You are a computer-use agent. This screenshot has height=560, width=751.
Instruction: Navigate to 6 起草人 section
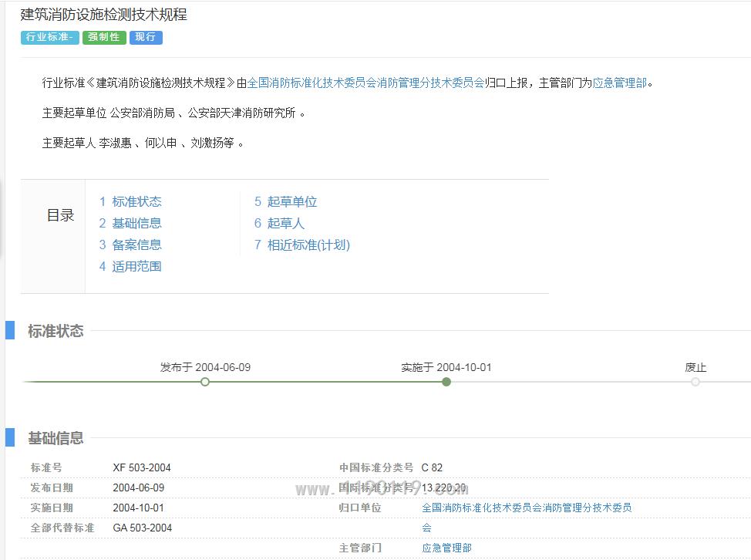(x=280, y=224)
